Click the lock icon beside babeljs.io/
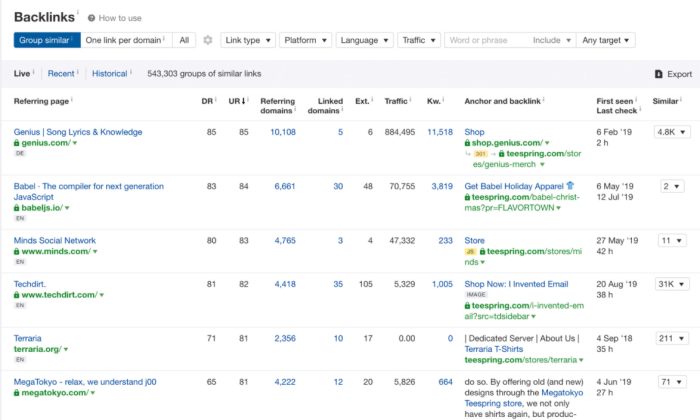Viewport: 700px width, 420px height. point(17,208)
